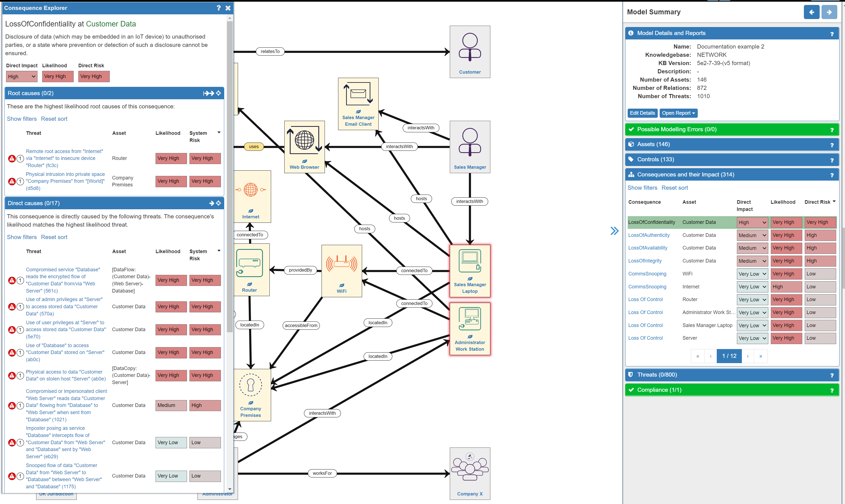
Task: Change Direct Impact for LossOfAvailability row
Action: [x=752, y=248]
